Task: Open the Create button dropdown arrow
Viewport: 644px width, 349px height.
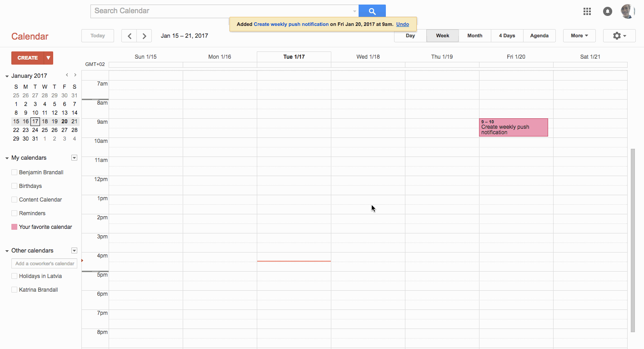Action: click(x=48, y=58)
